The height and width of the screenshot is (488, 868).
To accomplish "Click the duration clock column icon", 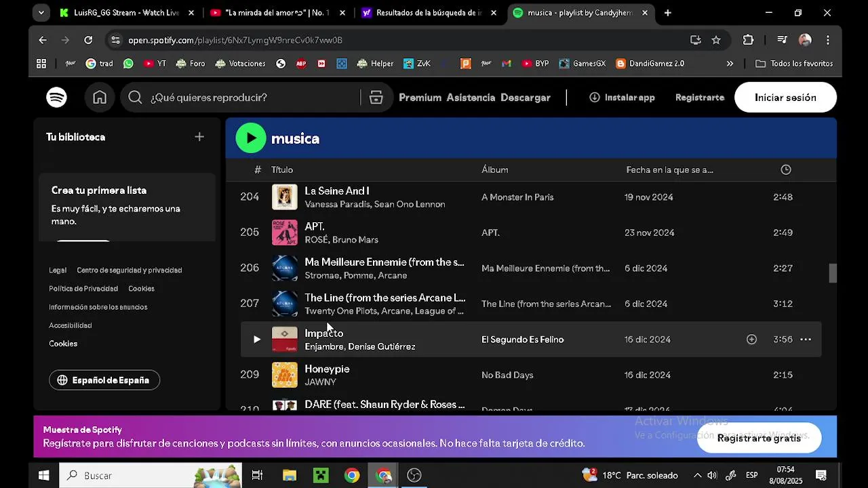I will click(786, 169).
